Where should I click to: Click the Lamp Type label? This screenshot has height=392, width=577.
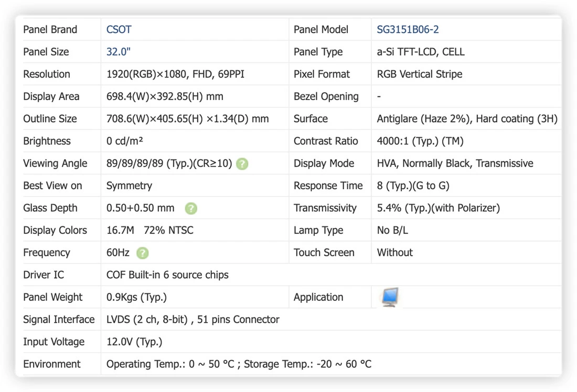coord(318,230)
